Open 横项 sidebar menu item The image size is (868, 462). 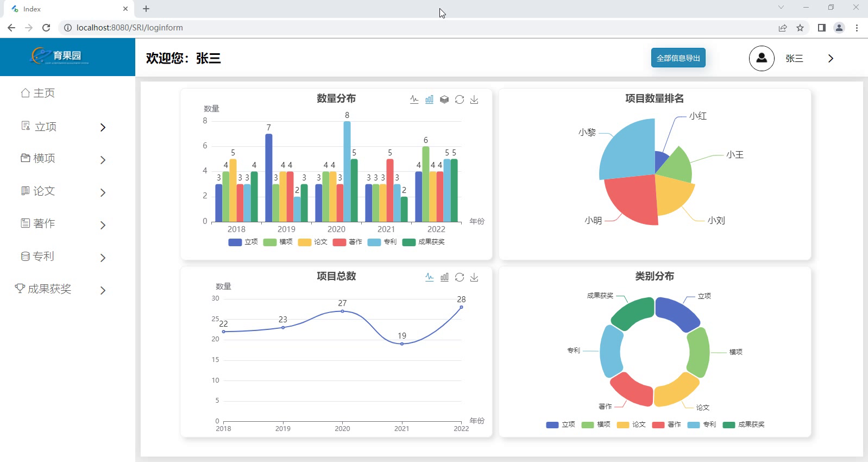(38, 158)
